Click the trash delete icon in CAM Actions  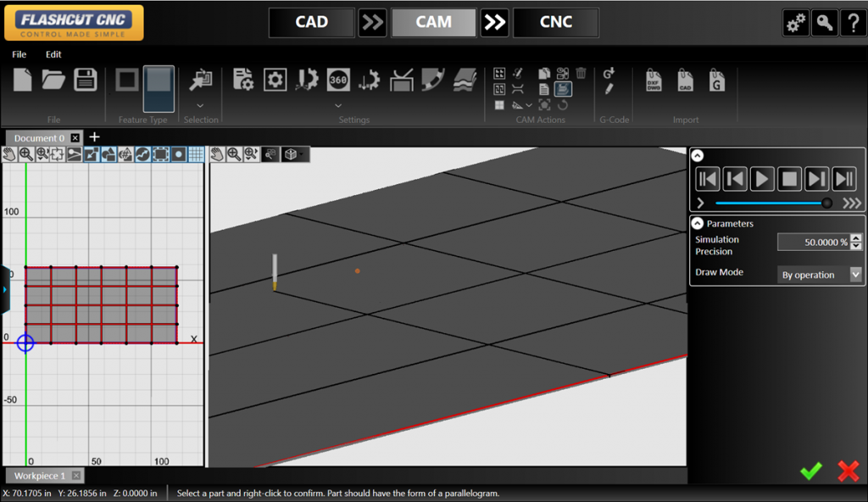[581, 74]
